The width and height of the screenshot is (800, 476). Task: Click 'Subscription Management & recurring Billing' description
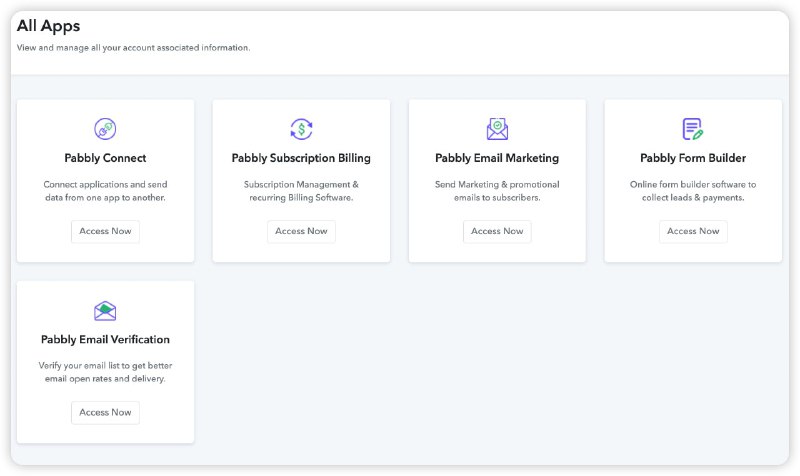[301, 191]
